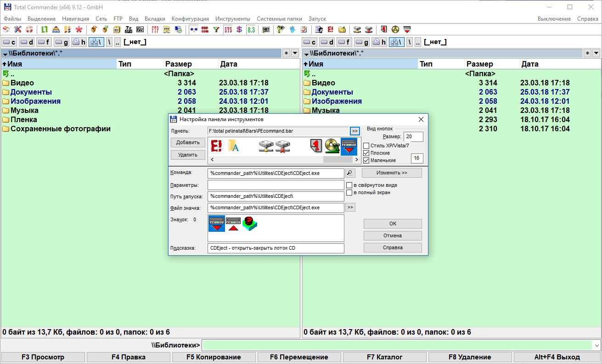
Task: Open the left panel path history dropdown arrow
Action: (x=295, y=53)
